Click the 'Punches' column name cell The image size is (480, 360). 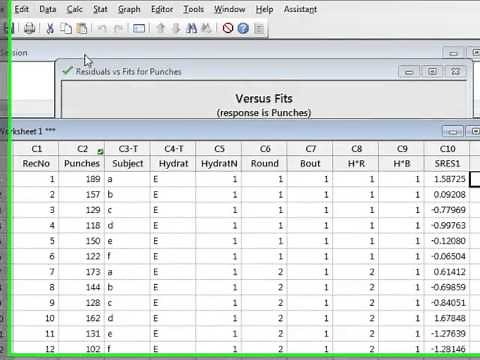(82, 164)
